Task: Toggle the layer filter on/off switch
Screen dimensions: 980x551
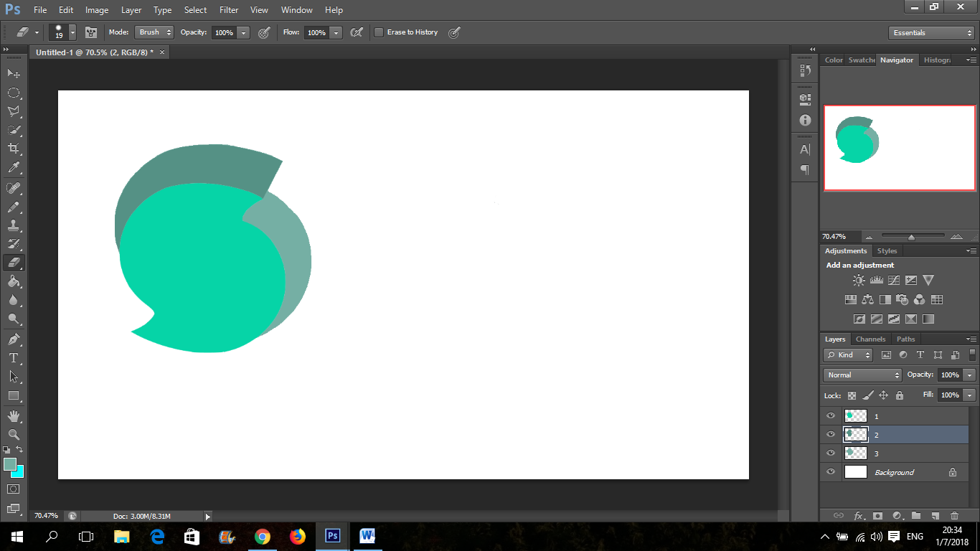Action: tap(973, 354)
